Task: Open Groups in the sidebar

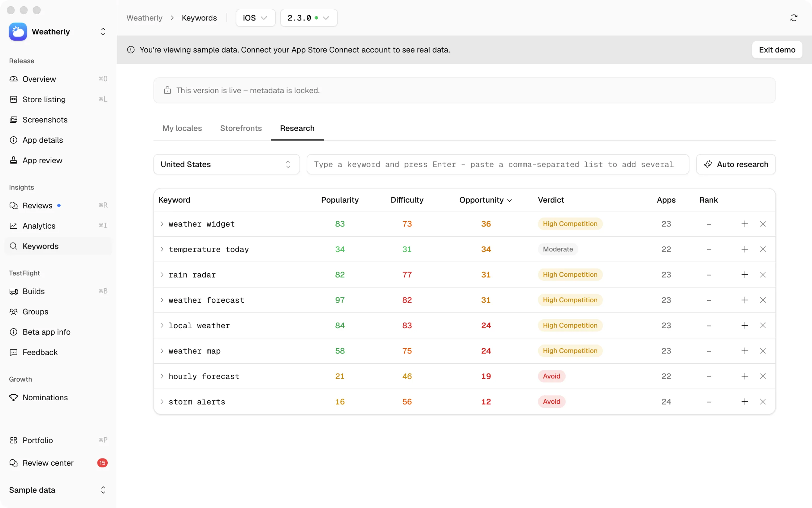Action: [x=58, y=311]
